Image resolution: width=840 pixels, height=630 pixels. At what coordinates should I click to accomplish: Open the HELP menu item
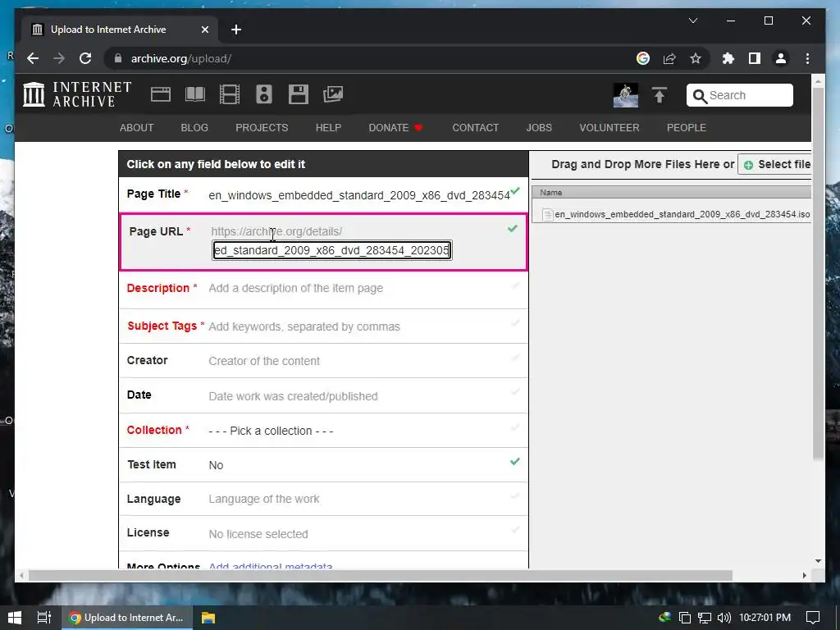pyautogui.click(x=328, y=127)
